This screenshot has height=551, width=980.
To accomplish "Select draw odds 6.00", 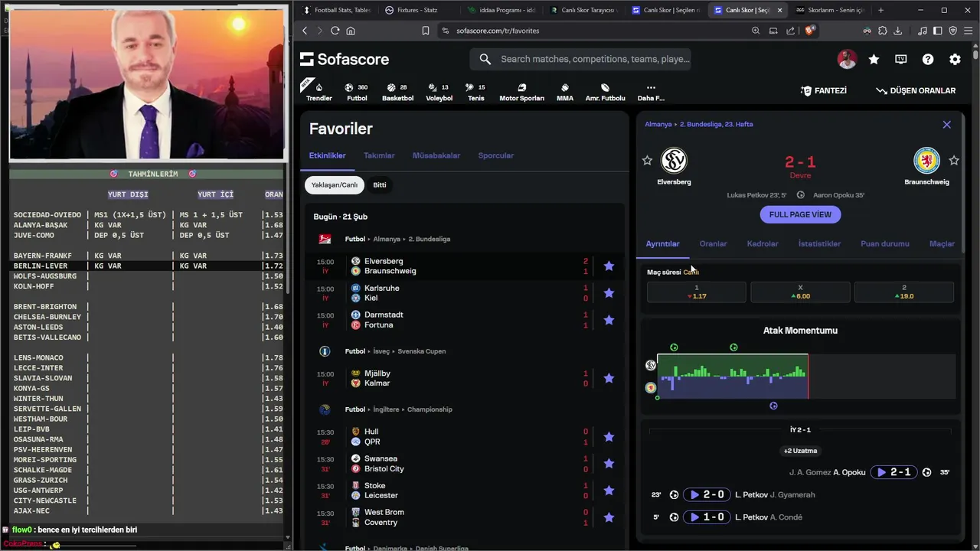I will (800, 292).
